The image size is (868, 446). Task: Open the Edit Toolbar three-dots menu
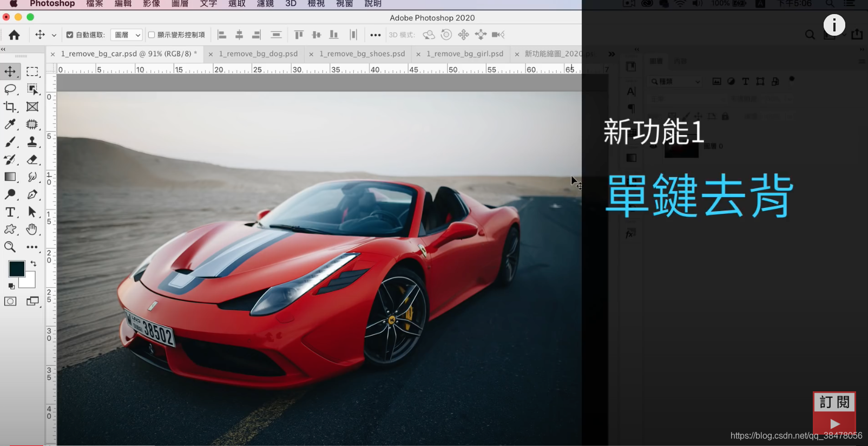pos(32,247)
